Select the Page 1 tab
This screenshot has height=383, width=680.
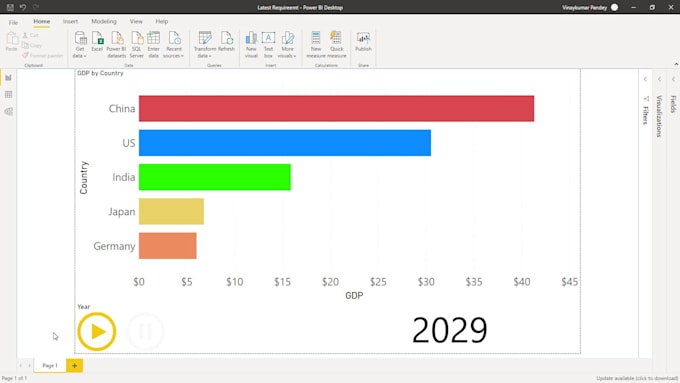pos(50,366)
